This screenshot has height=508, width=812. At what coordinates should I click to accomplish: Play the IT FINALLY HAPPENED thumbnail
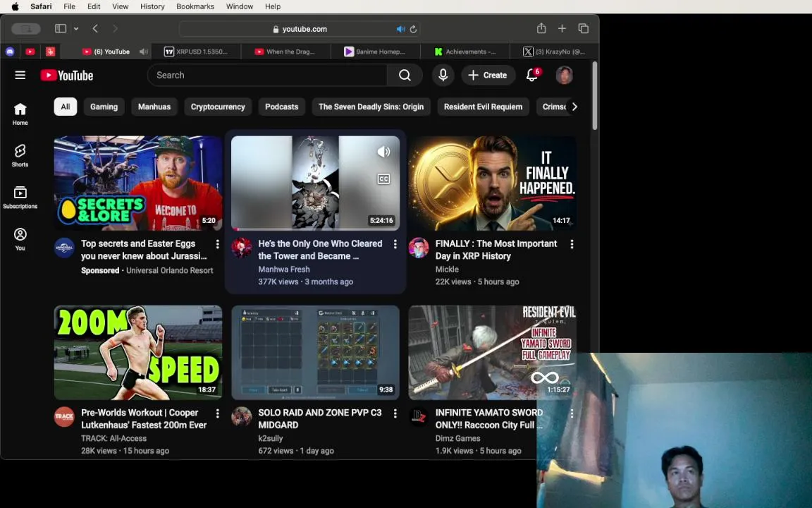tap(492, 183)
